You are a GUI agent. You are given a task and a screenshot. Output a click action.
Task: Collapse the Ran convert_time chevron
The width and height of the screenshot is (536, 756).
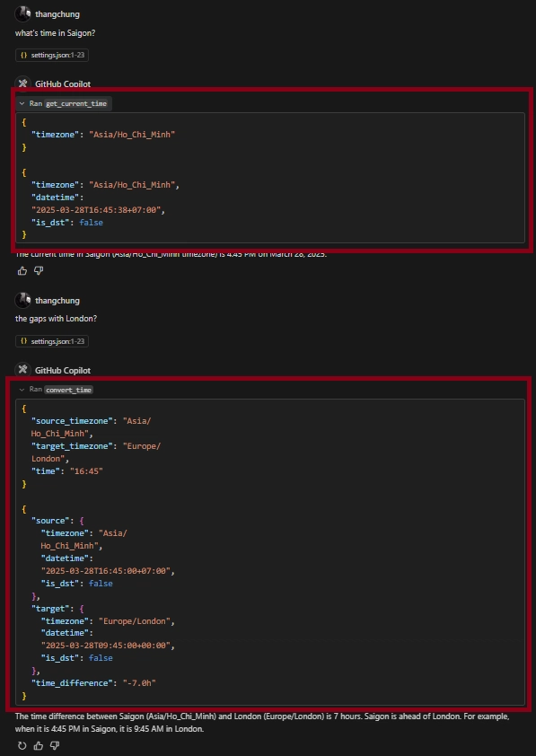click(x=22, y=390)
